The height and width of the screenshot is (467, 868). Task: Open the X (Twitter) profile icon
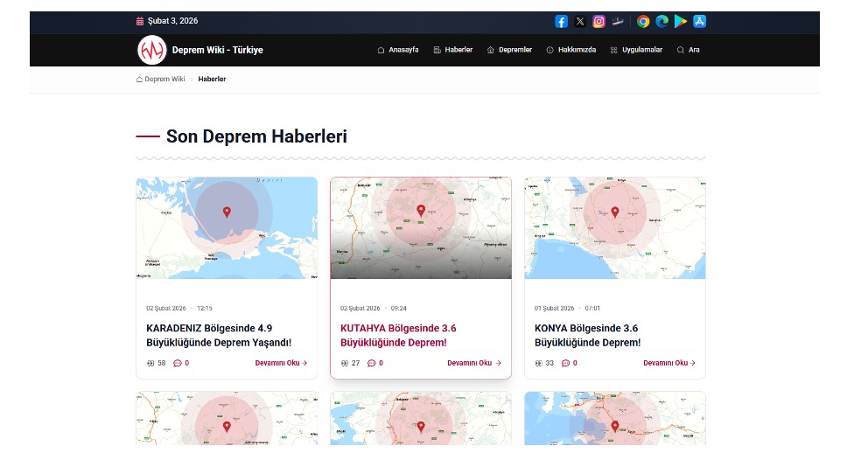[x=580, y=22]
